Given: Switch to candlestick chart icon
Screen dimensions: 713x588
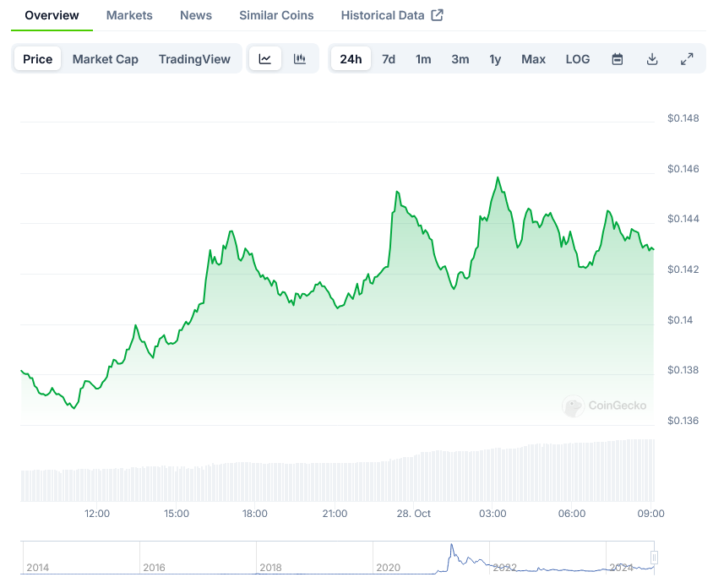Looking at the screenshot, I should click(300, 58).
